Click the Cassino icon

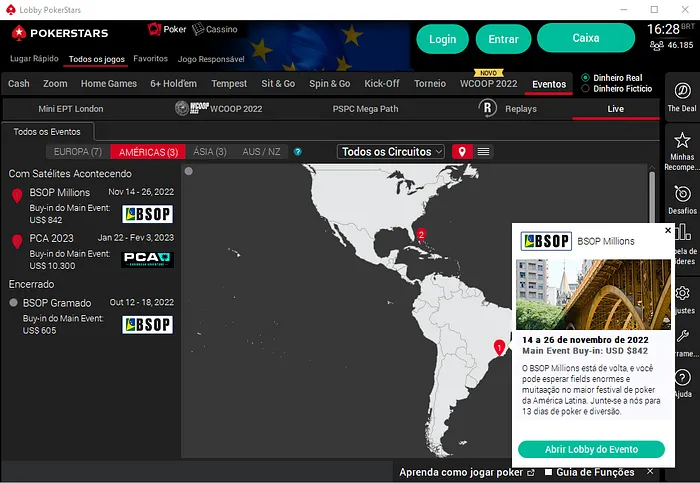198,29
